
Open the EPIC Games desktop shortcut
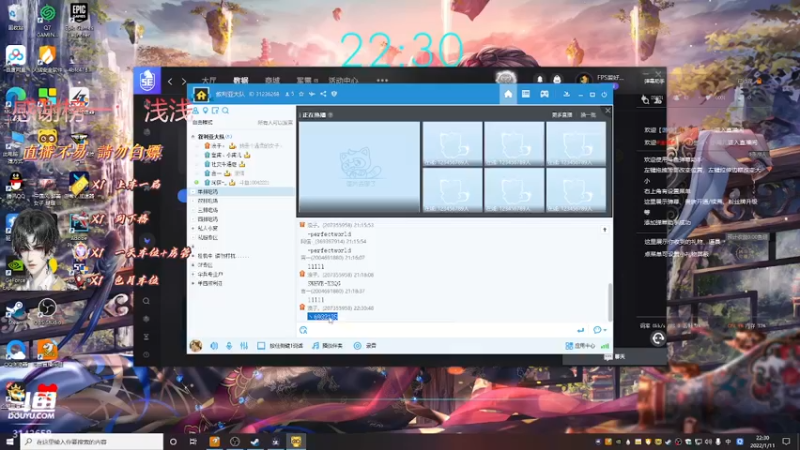click(x=79, y=18)
